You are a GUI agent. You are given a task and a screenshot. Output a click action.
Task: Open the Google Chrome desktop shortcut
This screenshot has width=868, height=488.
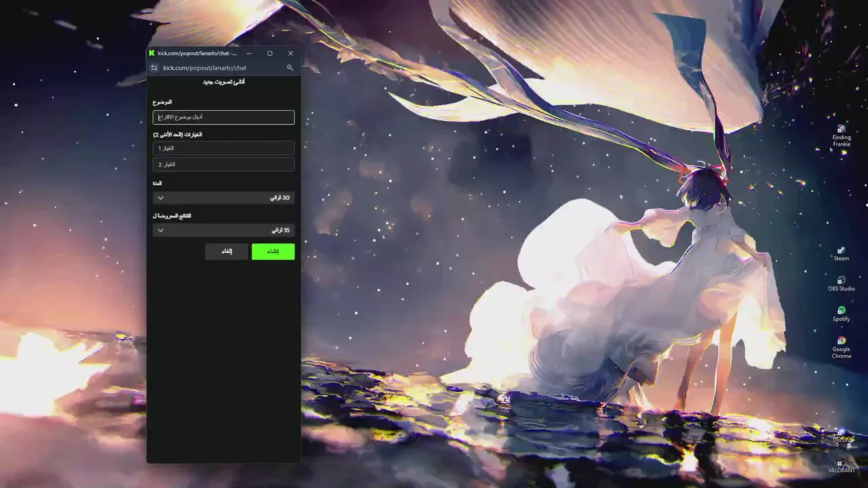841,347
